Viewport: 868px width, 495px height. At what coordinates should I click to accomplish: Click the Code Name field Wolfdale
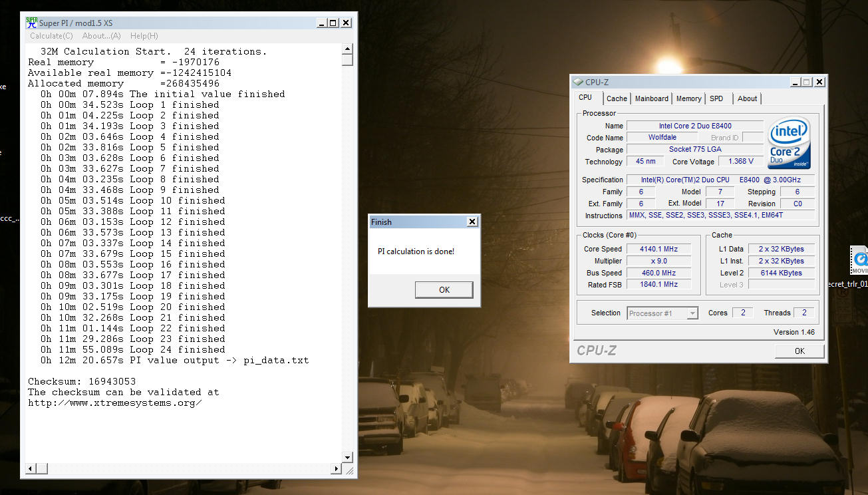click(x=662, y=138)
